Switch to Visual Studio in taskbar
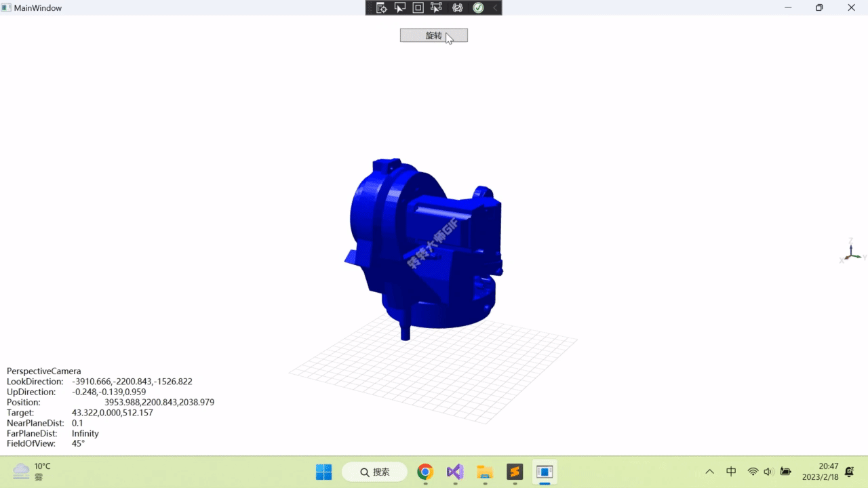This screenshot has width=868, height=488. [455, 472]
